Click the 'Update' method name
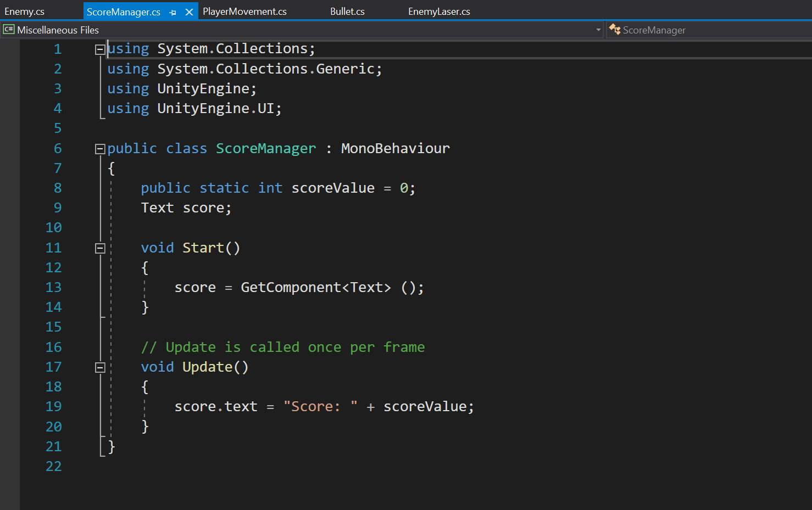The width and height of the screenshot is (812, 510). tap(208, 367)
